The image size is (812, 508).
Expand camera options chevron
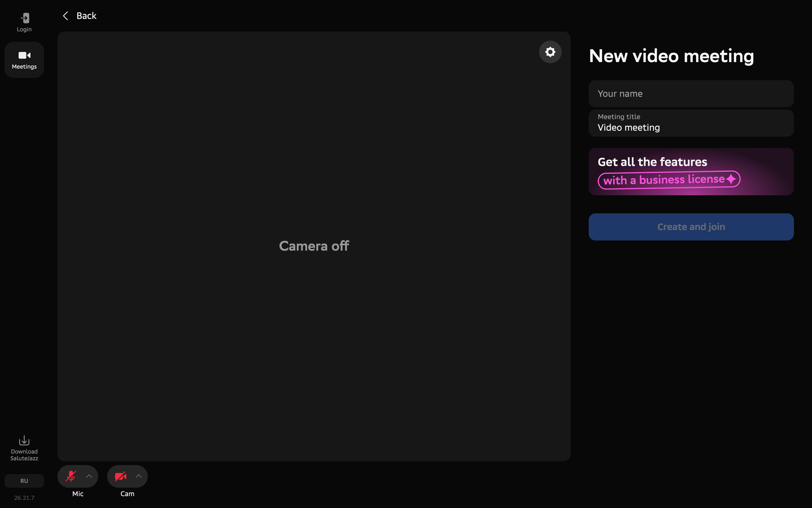click(x=139, y=476)
